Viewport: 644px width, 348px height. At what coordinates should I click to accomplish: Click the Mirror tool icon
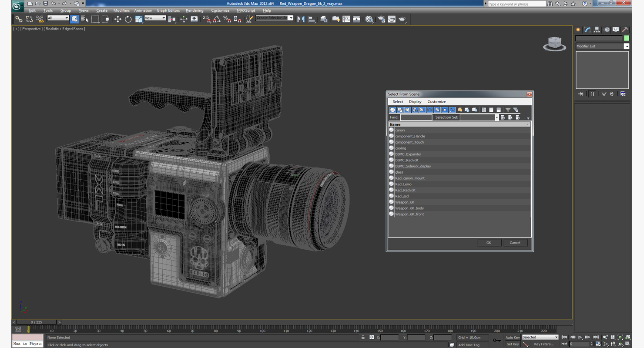coord(301,19)
